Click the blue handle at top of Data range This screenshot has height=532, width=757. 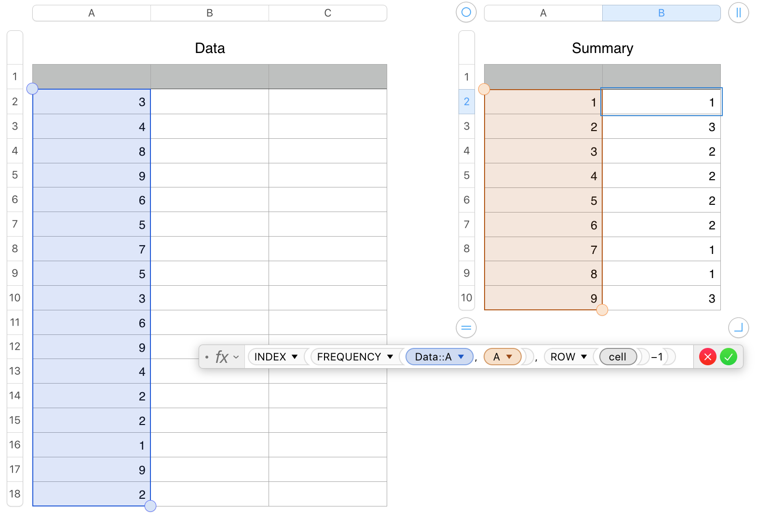coord(32,89)
